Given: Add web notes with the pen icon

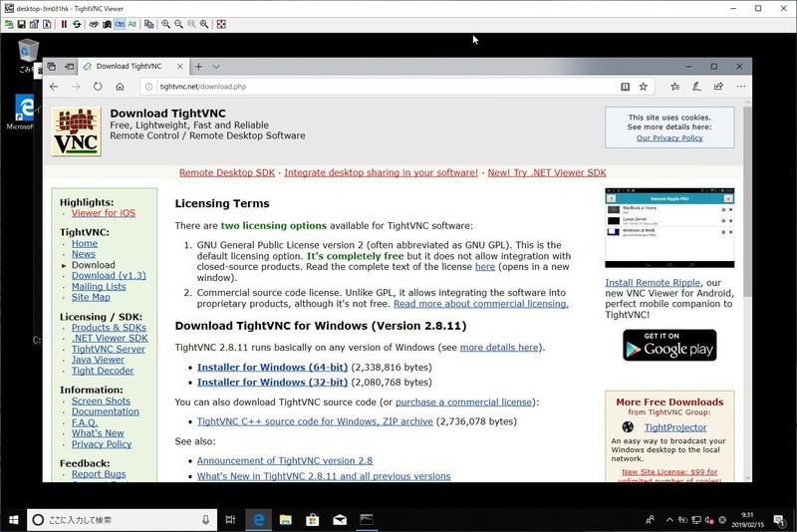Looking at the screenshot, I should click(696, 87).
